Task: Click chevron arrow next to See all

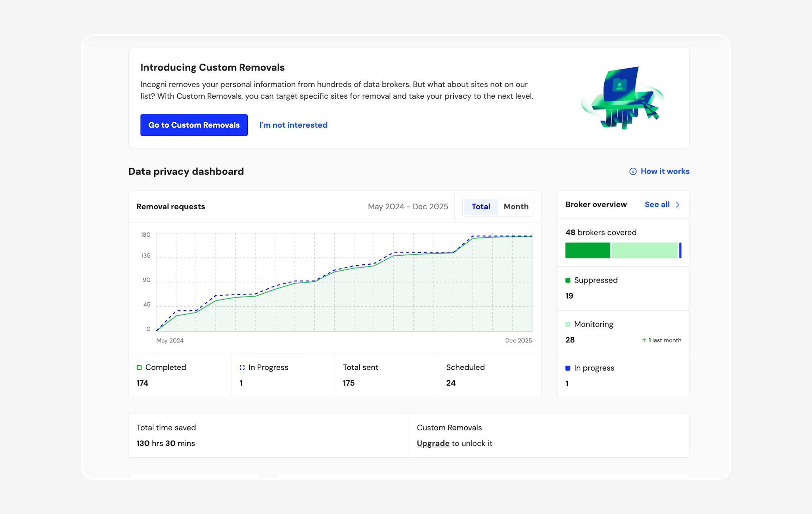Action: pos(678,204)
